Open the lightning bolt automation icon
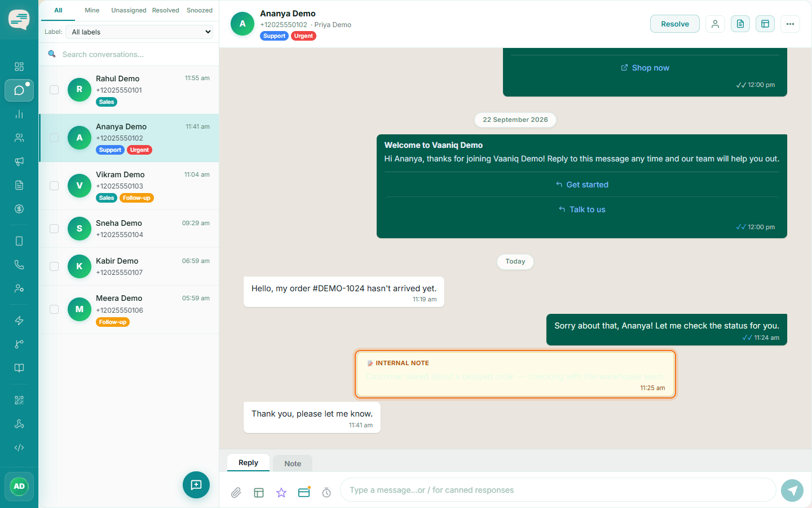 point(19,321)
